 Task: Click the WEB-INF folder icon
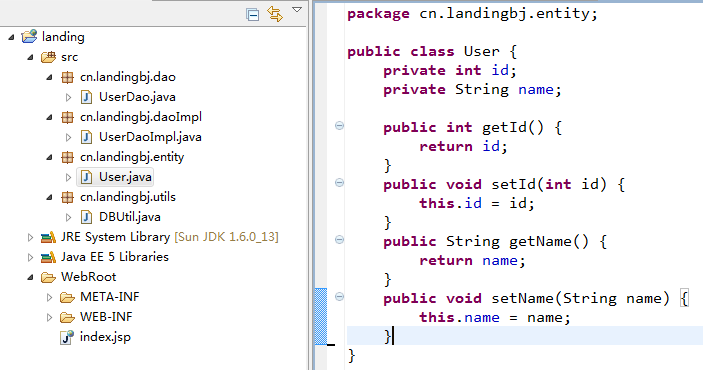pos(67,318)
